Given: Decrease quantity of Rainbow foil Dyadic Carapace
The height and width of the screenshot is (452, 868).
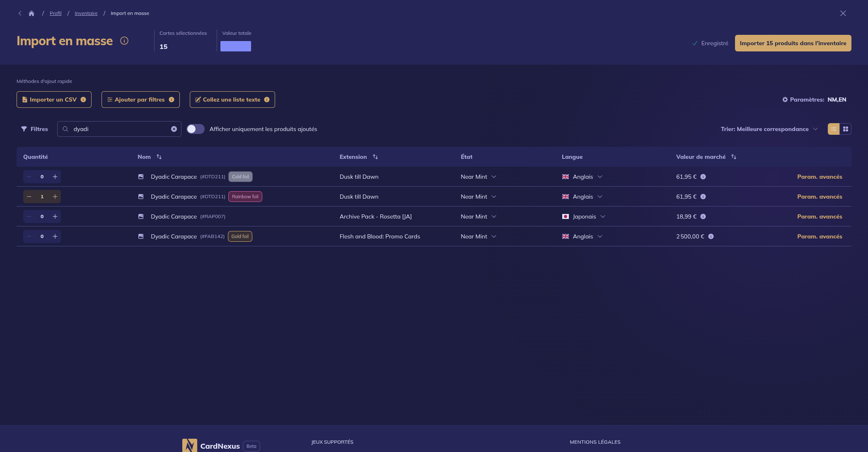Looking at the screenshot, I should pyautogui.click(x=29, y=197).
